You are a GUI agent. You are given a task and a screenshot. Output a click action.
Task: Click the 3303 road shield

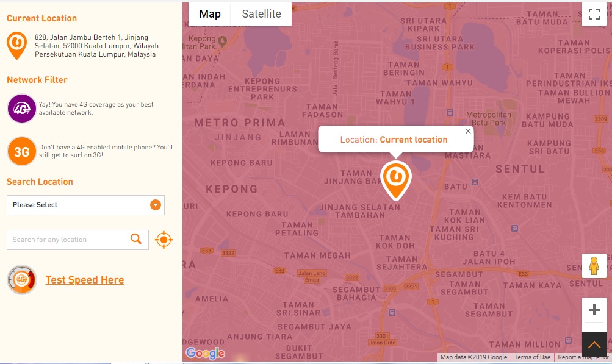(x=389, y=288)
